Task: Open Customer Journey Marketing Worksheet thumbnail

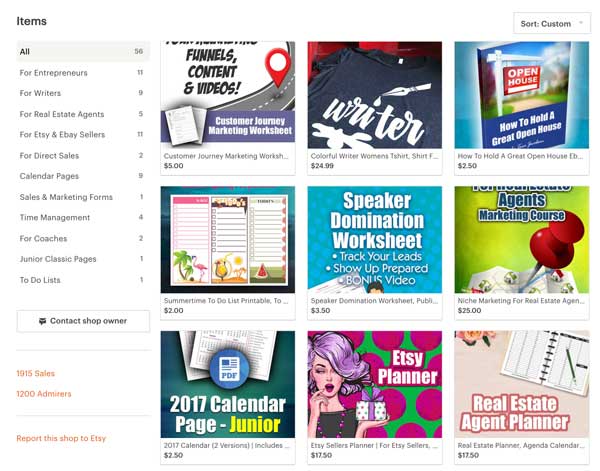Action: tap(228, 95)
